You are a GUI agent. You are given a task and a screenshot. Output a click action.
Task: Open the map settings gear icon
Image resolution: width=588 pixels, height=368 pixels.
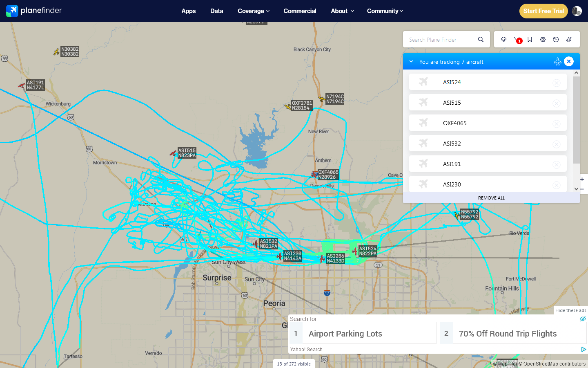543,40
